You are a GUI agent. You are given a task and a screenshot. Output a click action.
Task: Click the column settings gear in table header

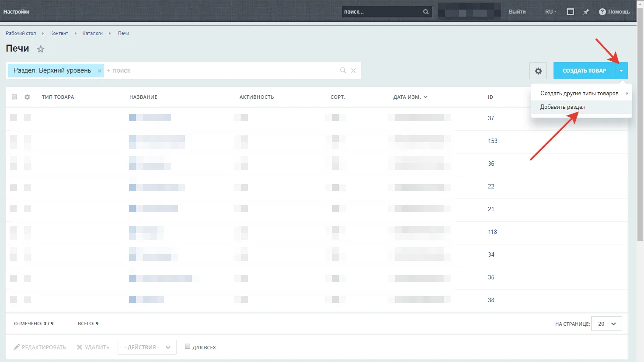28,97
